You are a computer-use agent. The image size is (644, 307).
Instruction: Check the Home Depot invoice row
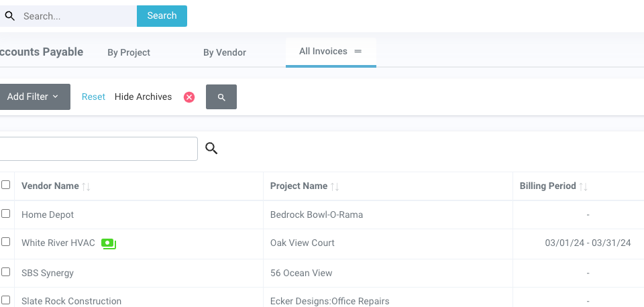point(6,214)
